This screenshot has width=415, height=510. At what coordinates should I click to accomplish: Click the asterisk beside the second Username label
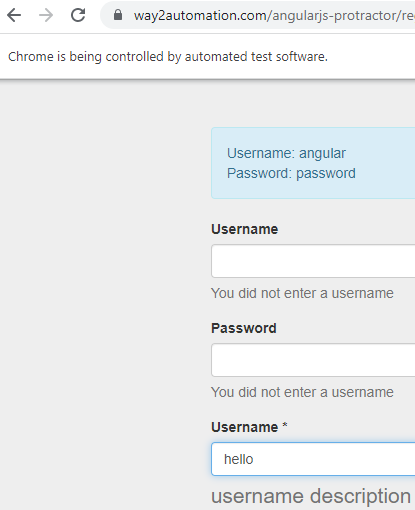[285, 425]
